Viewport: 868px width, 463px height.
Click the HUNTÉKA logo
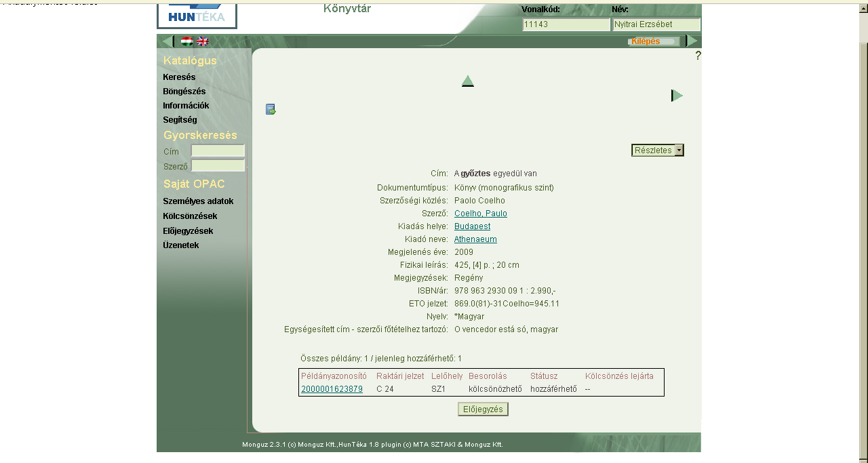point(197,16)
